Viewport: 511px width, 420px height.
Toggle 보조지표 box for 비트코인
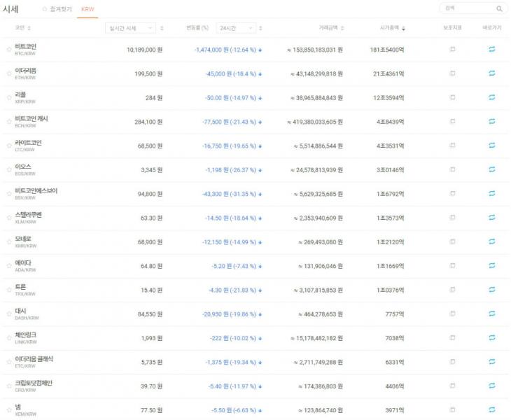click(452, 49)
